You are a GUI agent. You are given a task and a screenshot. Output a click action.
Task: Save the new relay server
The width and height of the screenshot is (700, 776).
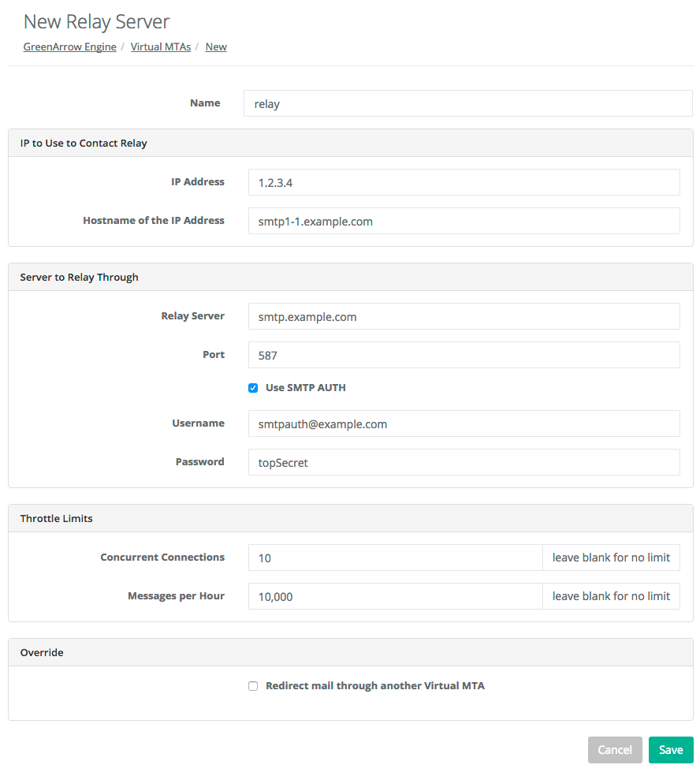tap(671, 750)
